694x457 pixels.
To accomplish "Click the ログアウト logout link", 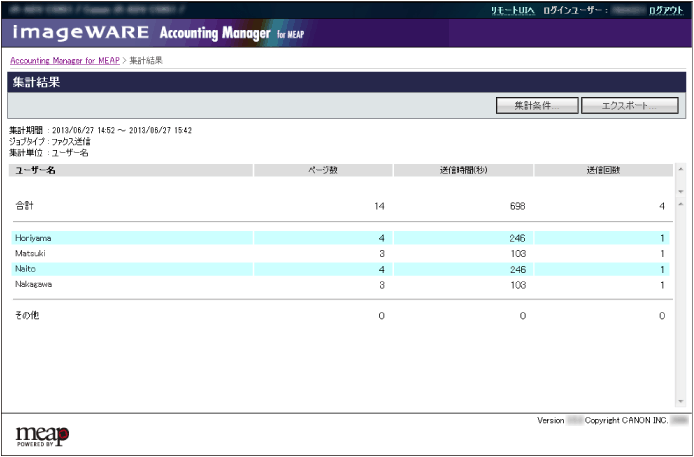I will tap(666, 9).
